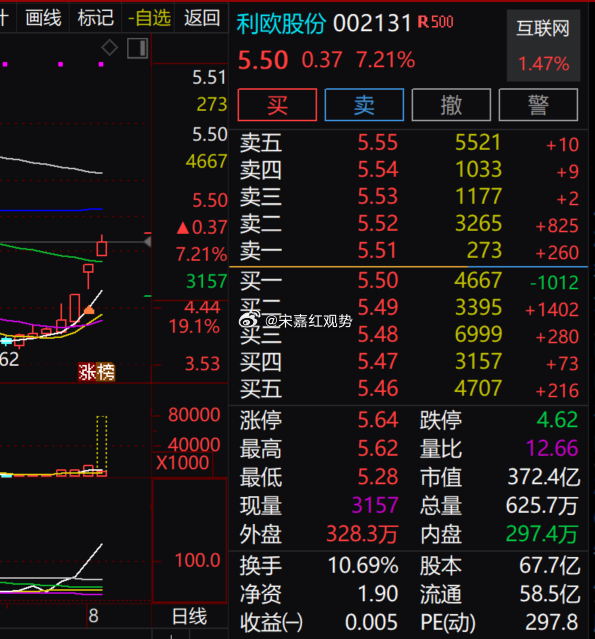Click the 涨榜 badge on chart
595x639 pixels.
(x=97, y=372)
